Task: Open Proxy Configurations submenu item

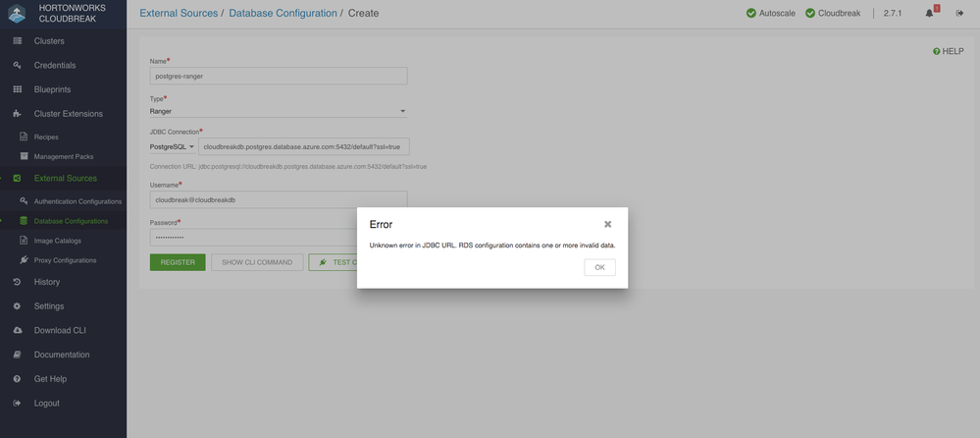Action: pos(63,260)
